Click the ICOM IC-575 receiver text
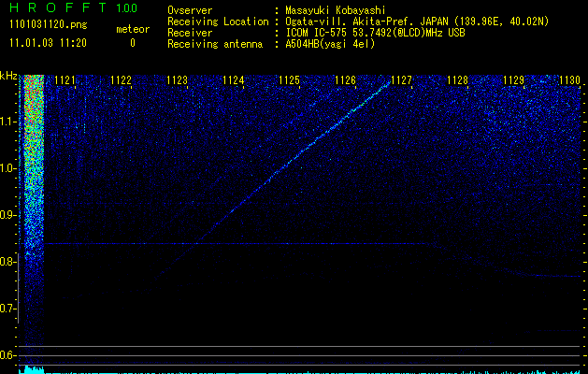This screenshot has width=588, height=374. [x=375, y=33]
